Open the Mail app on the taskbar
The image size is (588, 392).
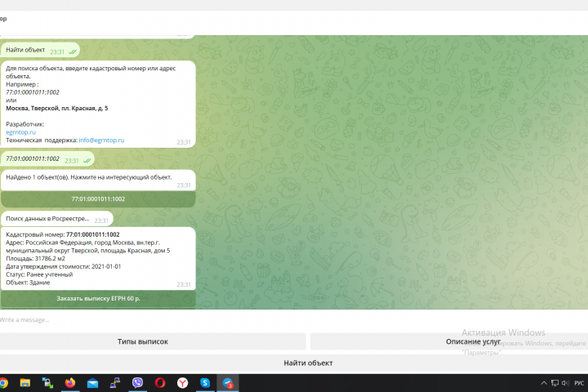click(92, 383)
